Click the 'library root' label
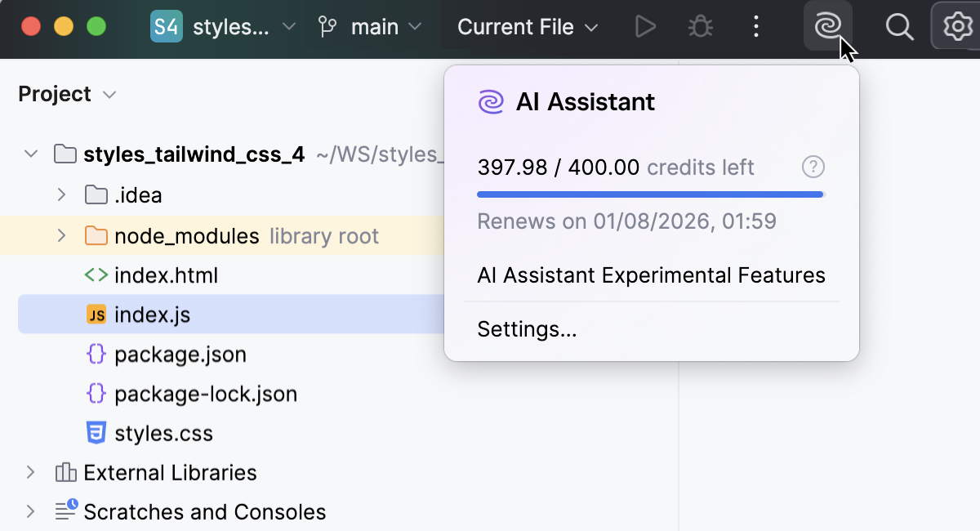This screenshot has width=980, height=531. [324, 236]
